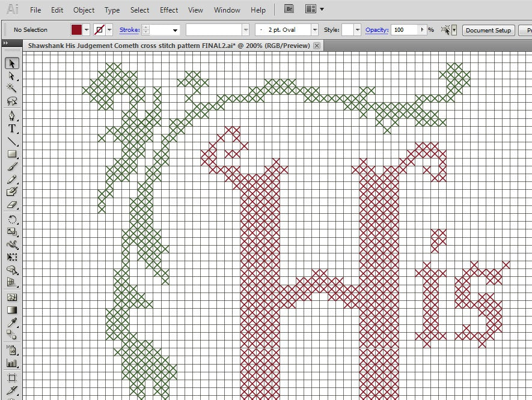Viewport: 532px width, 400px height.
Task: Expand the 2 pt. Oval brush dropdown
Action: 314,30
